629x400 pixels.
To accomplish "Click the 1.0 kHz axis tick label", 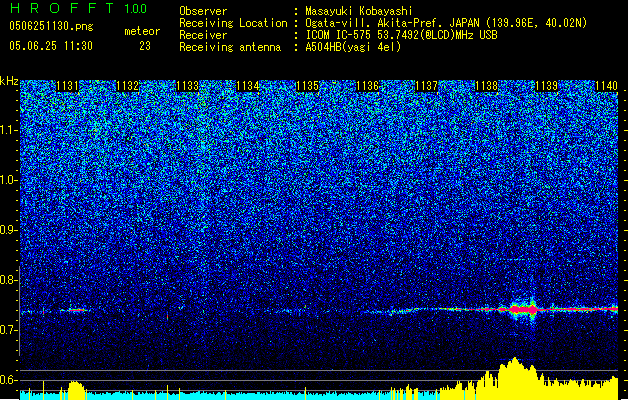I will [8, 181].
